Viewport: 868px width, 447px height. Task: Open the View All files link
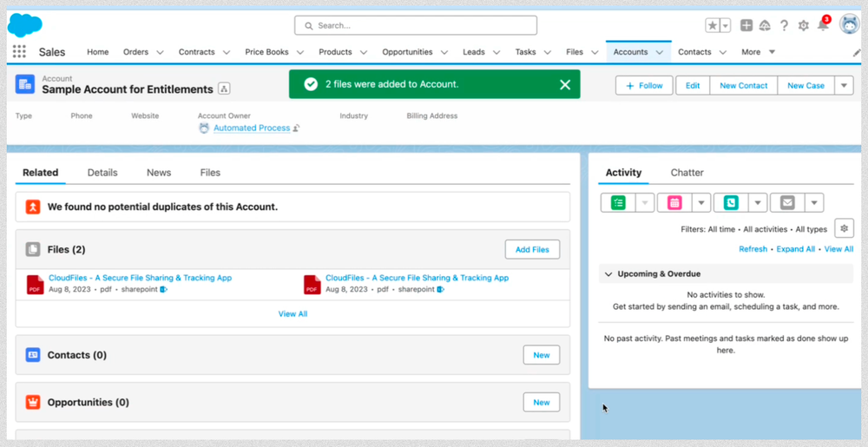tap(293, 313)
